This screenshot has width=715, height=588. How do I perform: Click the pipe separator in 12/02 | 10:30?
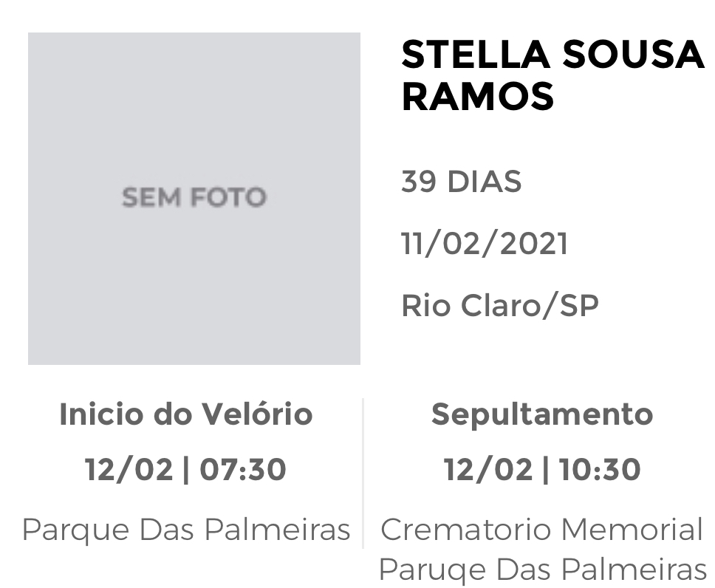545,470
